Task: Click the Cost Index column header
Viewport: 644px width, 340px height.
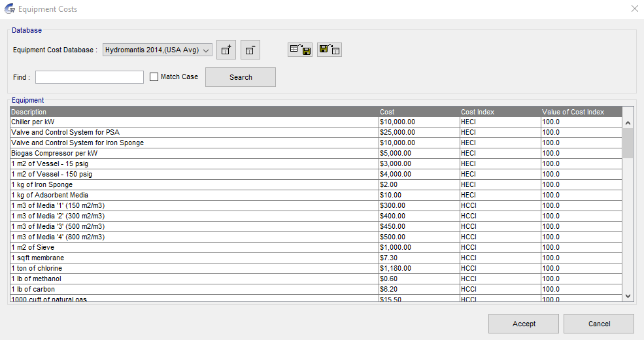Action: [500, 112]
